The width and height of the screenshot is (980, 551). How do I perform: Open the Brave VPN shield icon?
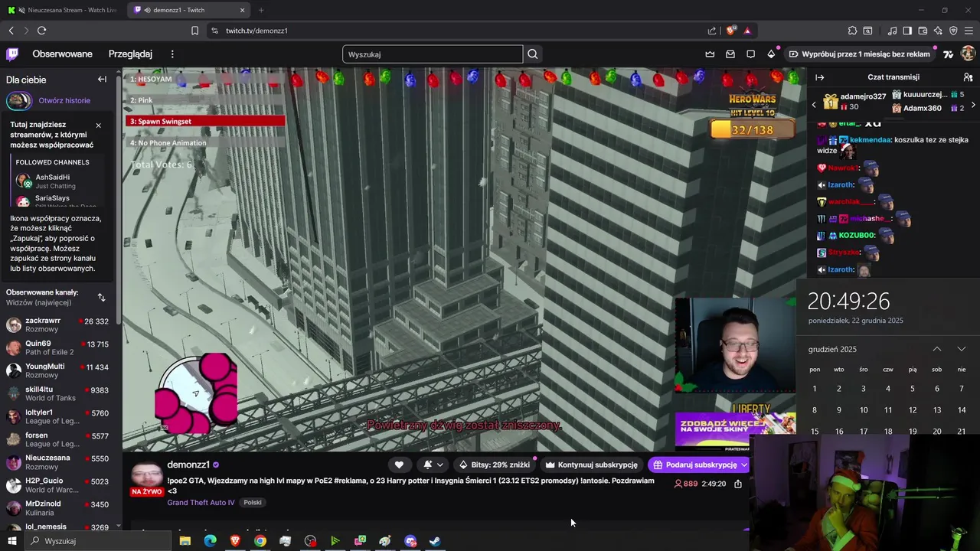click(x=953, y=31)
